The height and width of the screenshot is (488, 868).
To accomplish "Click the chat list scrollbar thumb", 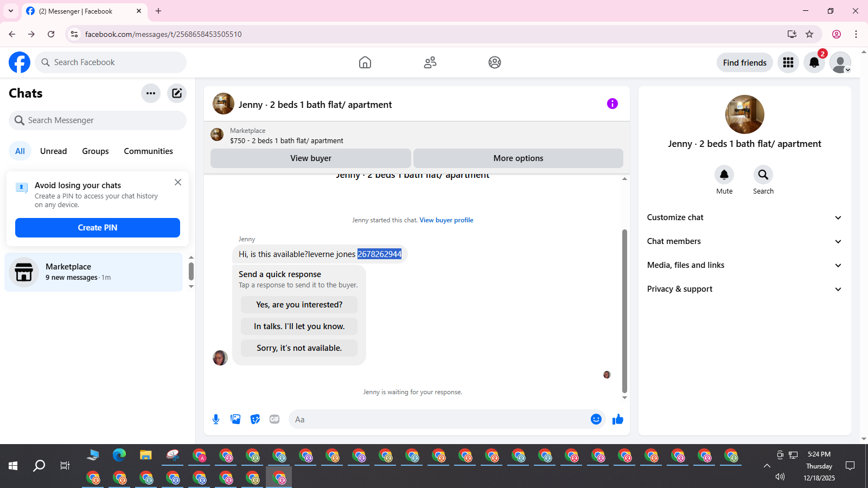I will 191,271.
